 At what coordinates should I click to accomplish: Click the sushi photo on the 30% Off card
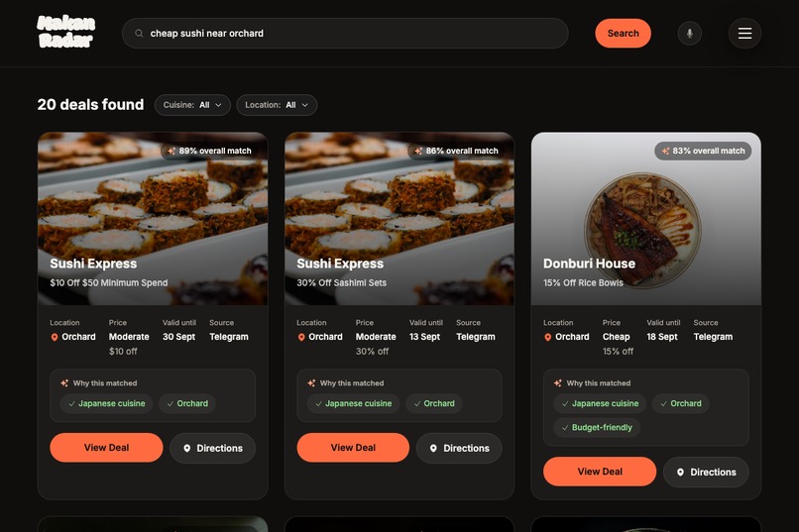tap(399, 219)
